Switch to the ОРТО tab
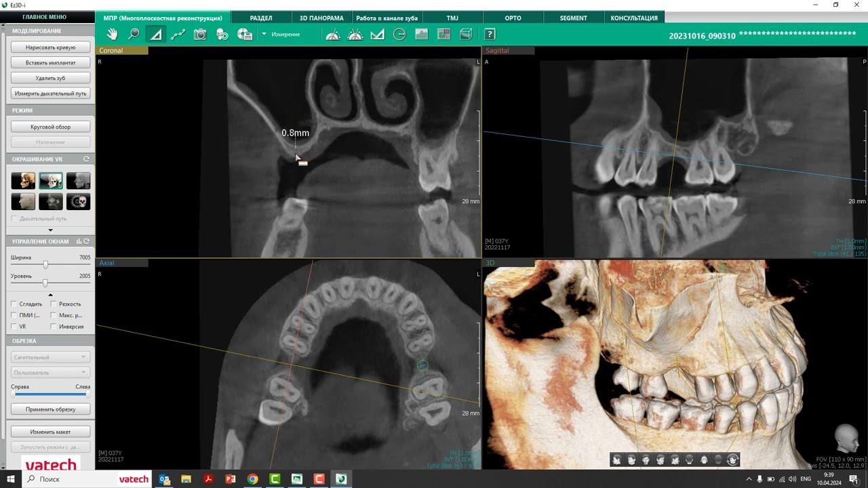Viewport: 868px width, 488px height. pos(513,18)
